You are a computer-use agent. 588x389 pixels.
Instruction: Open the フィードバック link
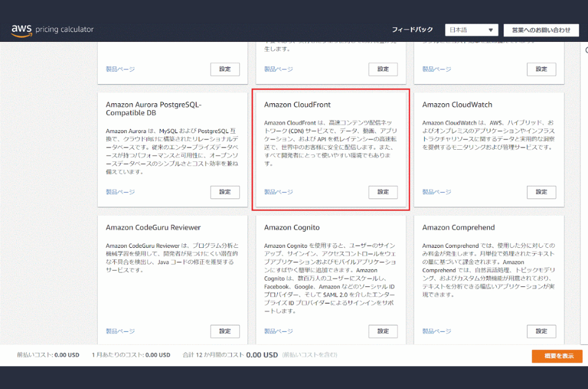tap(412, 30)
